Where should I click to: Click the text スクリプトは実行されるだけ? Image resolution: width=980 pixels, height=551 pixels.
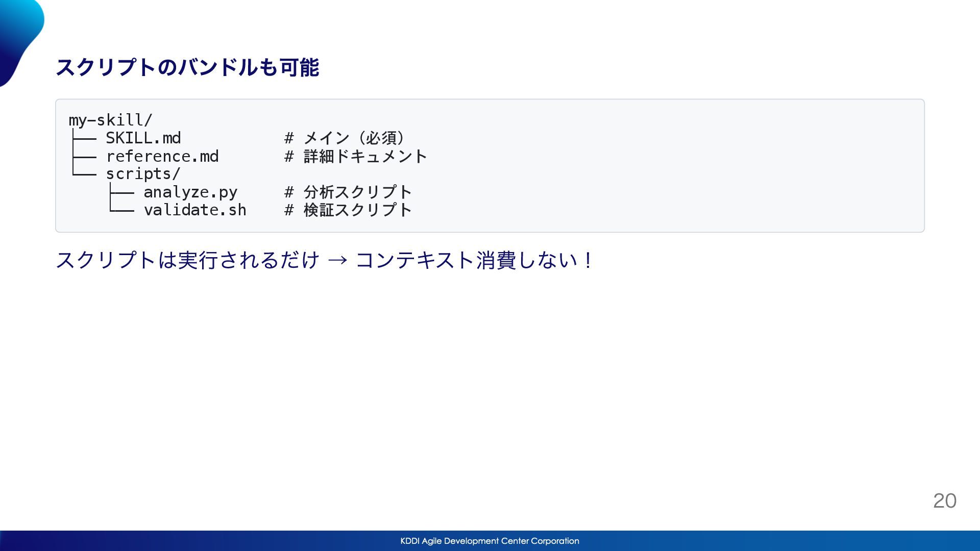(x=187, y=260)
